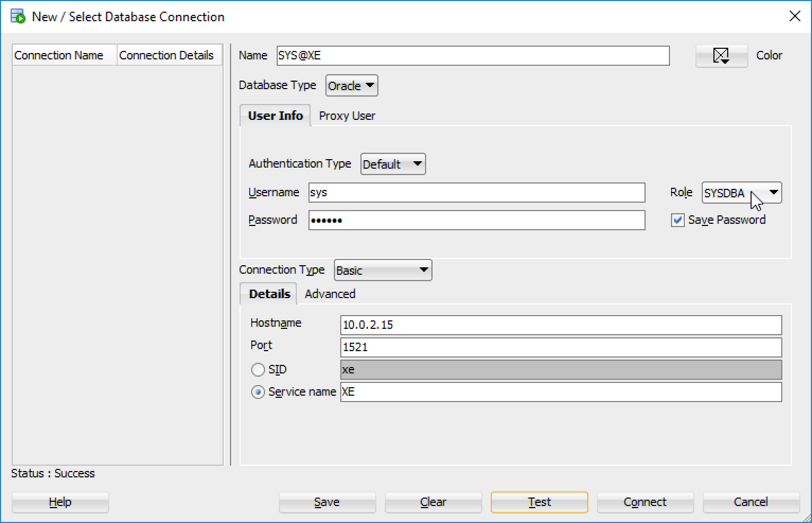Screen dimensions: 812x523
Task: Sort by the Connection Name column header
Action: (x=58, y=55)
